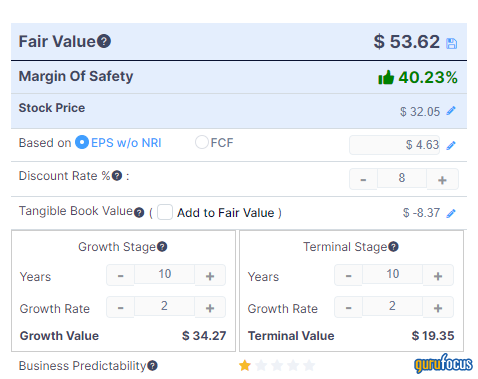The height and width of the screenshot is (379, 478).
Task: Click the save icon beside Fair Value
Action: 452,43
